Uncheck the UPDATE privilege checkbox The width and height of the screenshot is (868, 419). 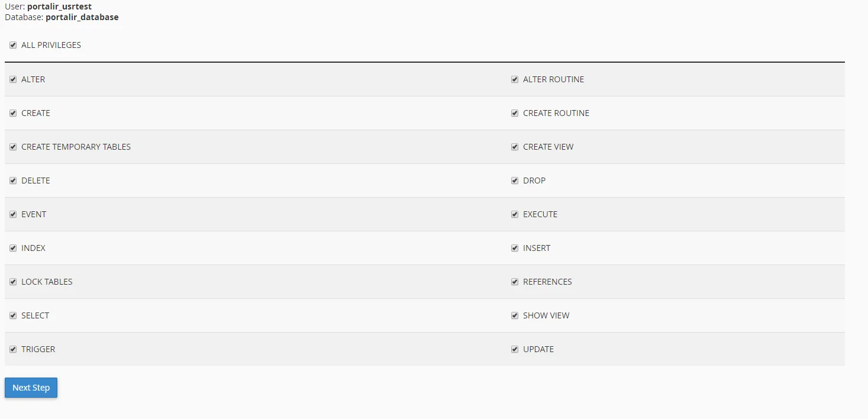click(515, 349)
